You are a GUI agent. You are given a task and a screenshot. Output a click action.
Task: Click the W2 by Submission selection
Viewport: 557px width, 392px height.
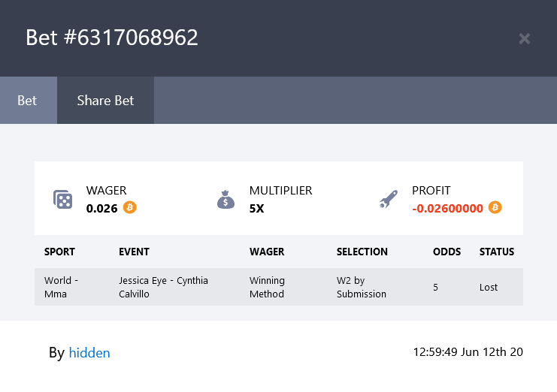pos(362,287)
